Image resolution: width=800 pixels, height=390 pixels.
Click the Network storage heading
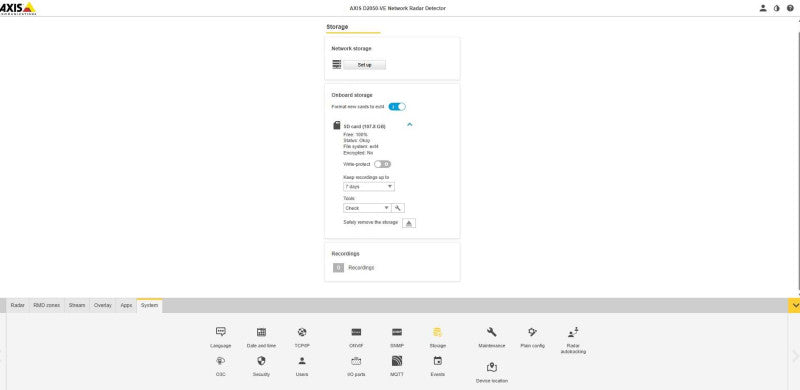(352, 48)
